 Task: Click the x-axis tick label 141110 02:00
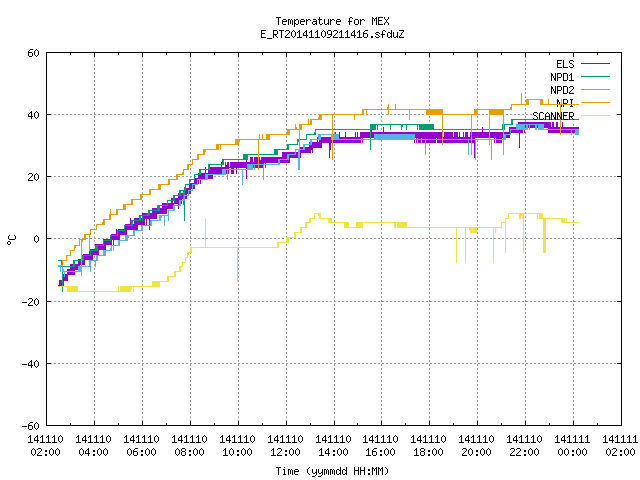click(x=45, y=446)
